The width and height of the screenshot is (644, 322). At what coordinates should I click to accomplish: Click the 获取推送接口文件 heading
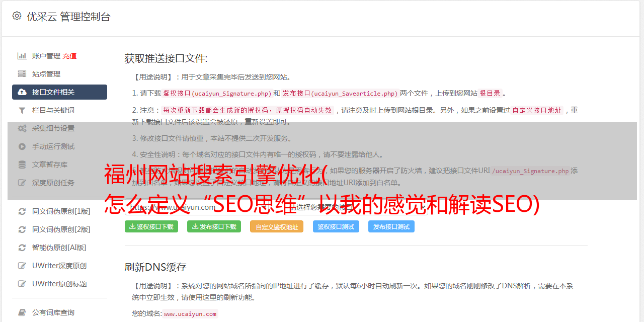pyautogui.click(x=166, y=58)
